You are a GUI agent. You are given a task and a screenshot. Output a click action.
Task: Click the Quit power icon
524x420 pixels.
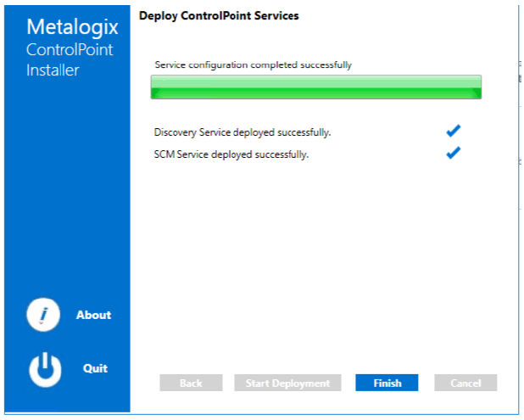pos(45,369)
